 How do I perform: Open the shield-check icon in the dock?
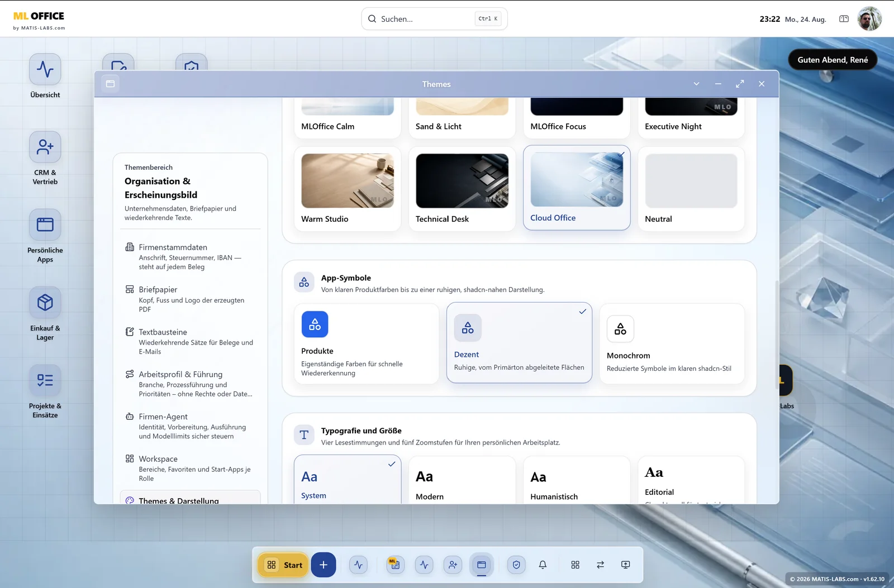click(516, 565)
